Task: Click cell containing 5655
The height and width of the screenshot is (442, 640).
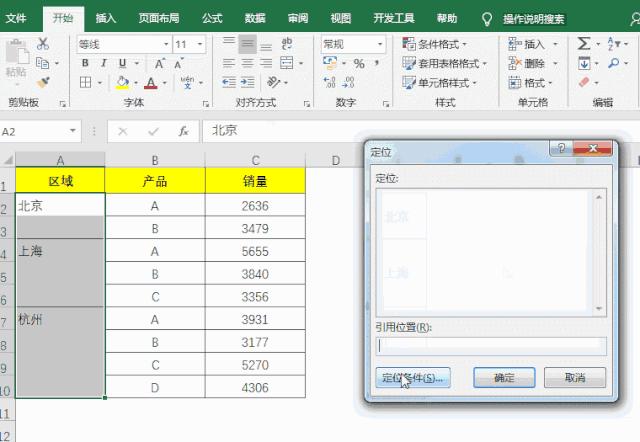Action: [x=255, y=251]
